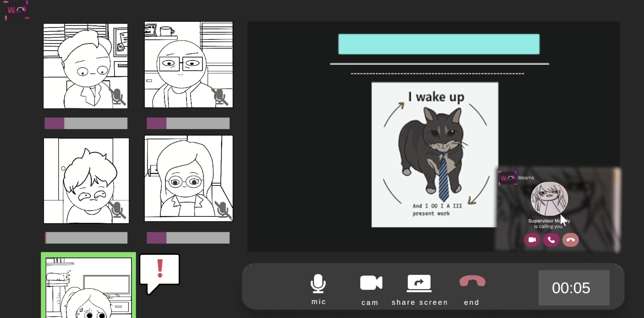Click muted mic icon on long-haired glasses woman
Viewport: 644px width, 318px height.
pos(223,210)
